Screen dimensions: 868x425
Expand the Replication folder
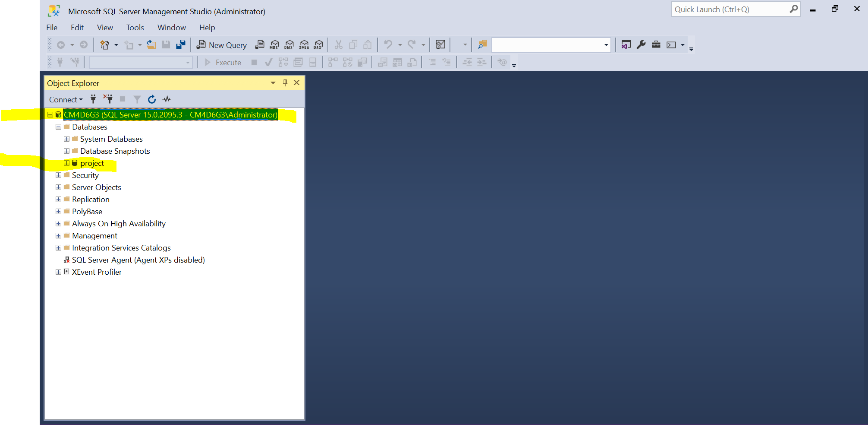click(x=58, y=200)
